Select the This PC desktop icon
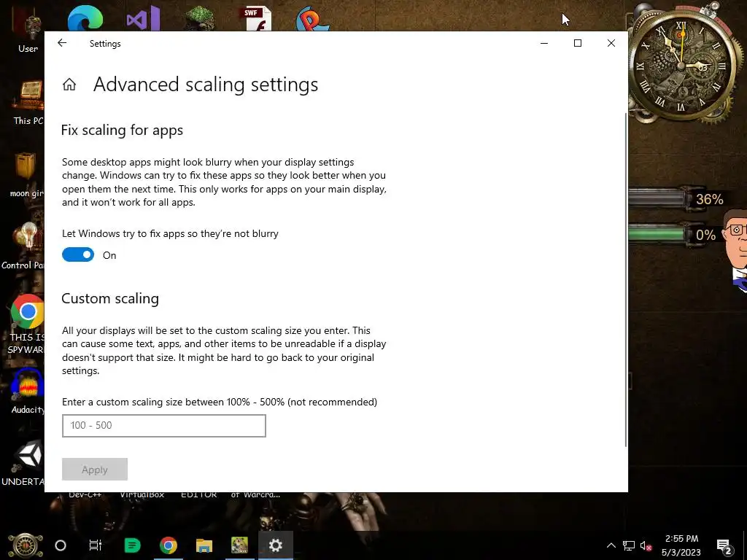Screen dimensions: 747x560 point(28,102)
